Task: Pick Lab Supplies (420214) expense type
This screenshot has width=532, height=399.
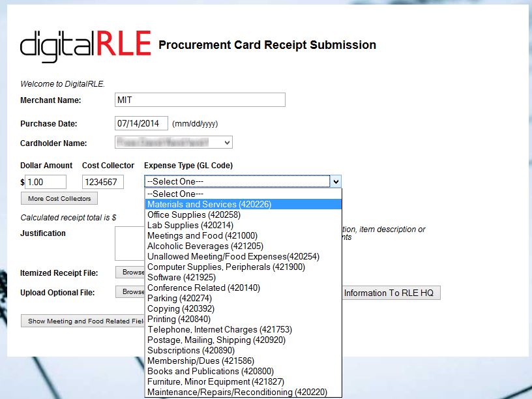Action: tap(190, 225)
